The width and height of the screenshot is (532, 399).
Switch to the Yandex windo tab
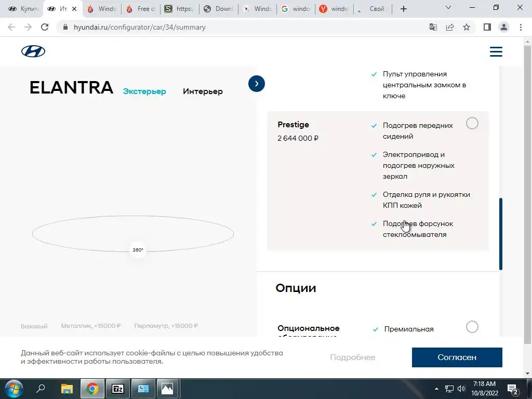[335, 9]
